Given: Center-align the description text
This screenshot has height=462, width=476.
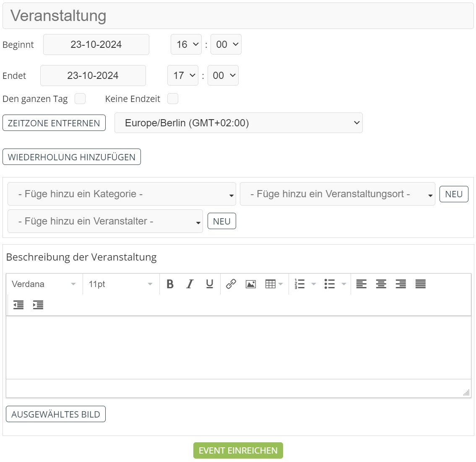Looking at the screenshot, I should click(x=381, y=284).
